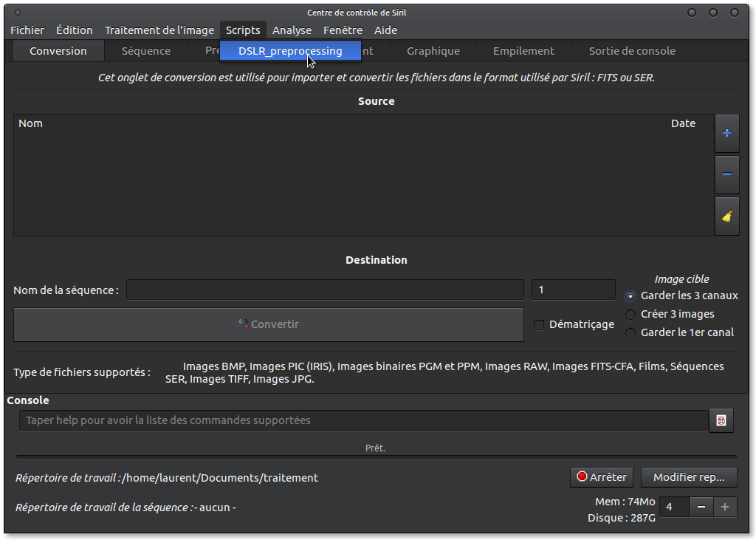Select Créer 3 images radio option

click(x=630, y=315)
